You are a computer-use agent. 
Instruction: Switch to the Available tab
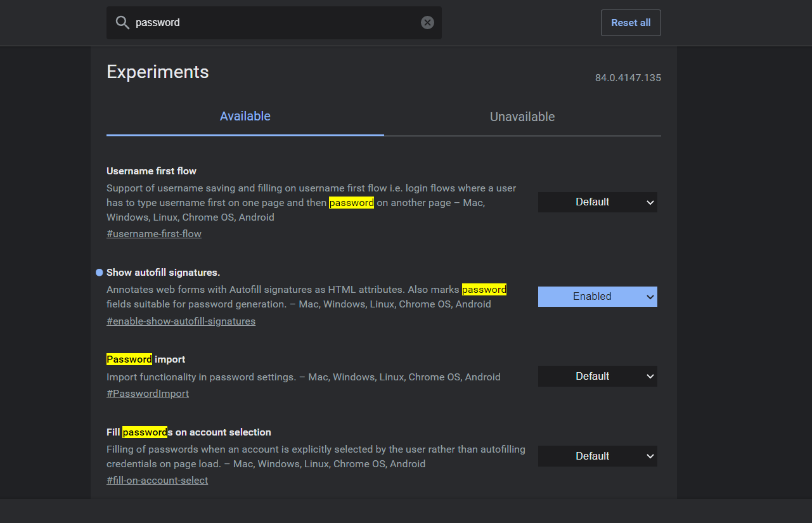coord(245,117)
